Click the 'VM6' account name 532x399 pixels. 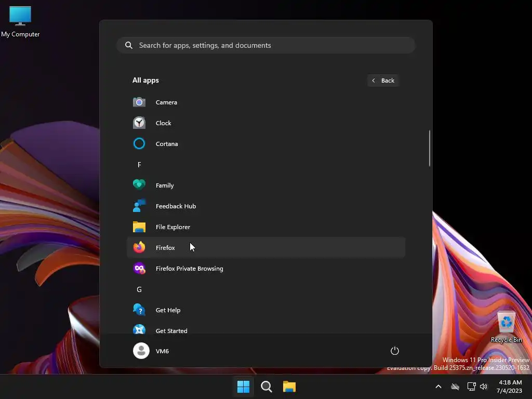click(162, 351)
